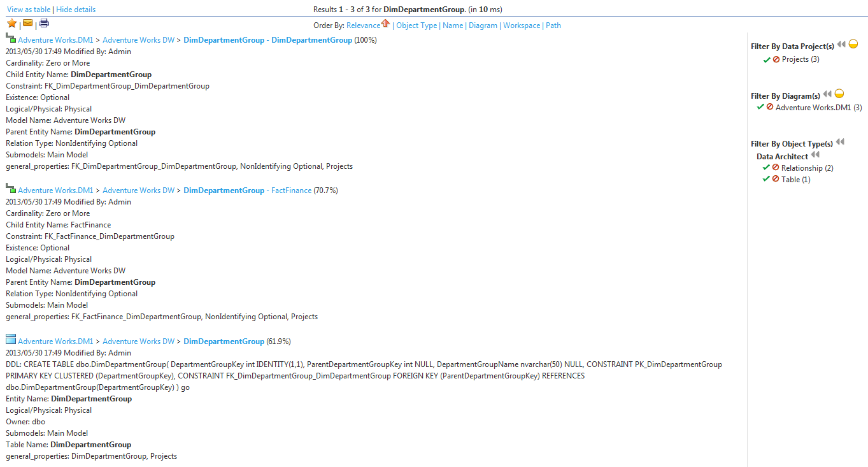Open Adventure Works DW link in 70.7% result

(138, 190)
